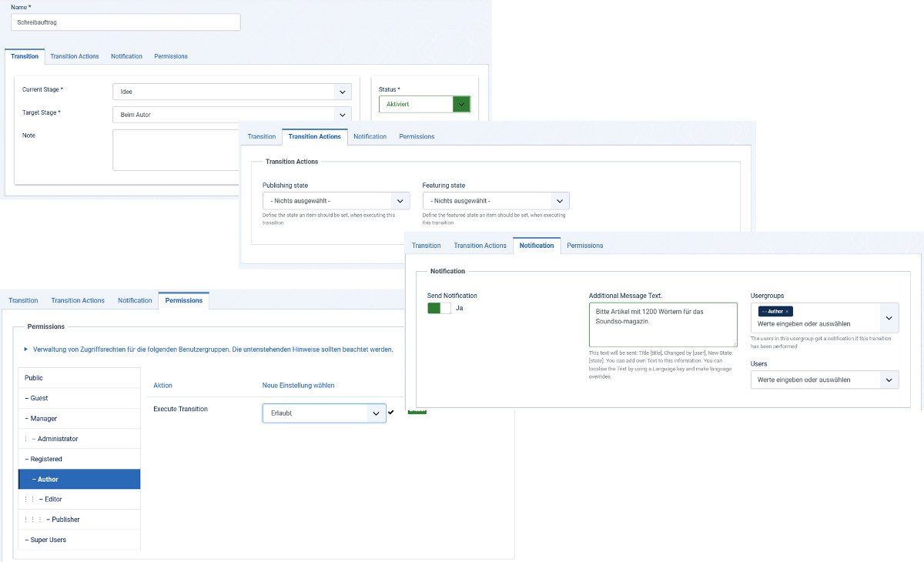Click the Additional Message Text area
The image size is (924, 562).
[663, 324]
